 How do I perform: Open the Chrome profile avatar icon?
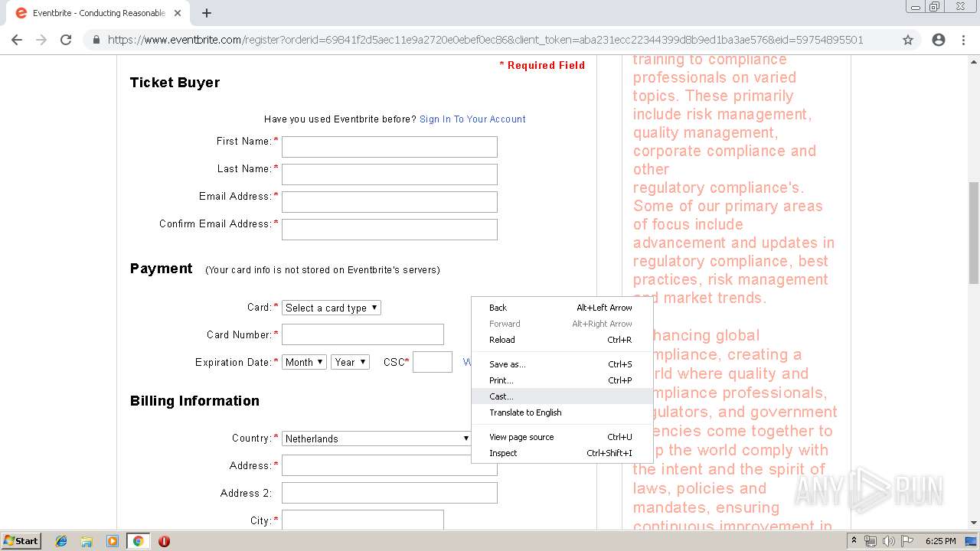(x=939, y=40)
